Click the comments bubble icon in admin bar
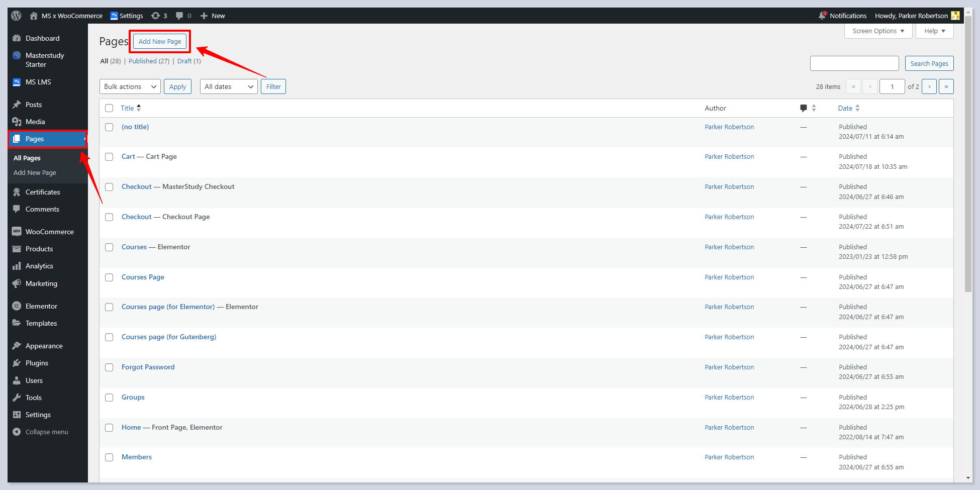Viewport: 980px width, 490px height. (x=179, y=16)
